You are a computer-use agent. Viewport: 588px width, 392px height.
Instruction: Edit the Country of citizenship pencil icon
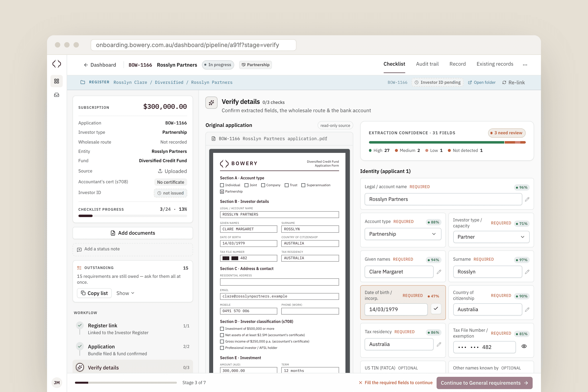click(527, 309)
